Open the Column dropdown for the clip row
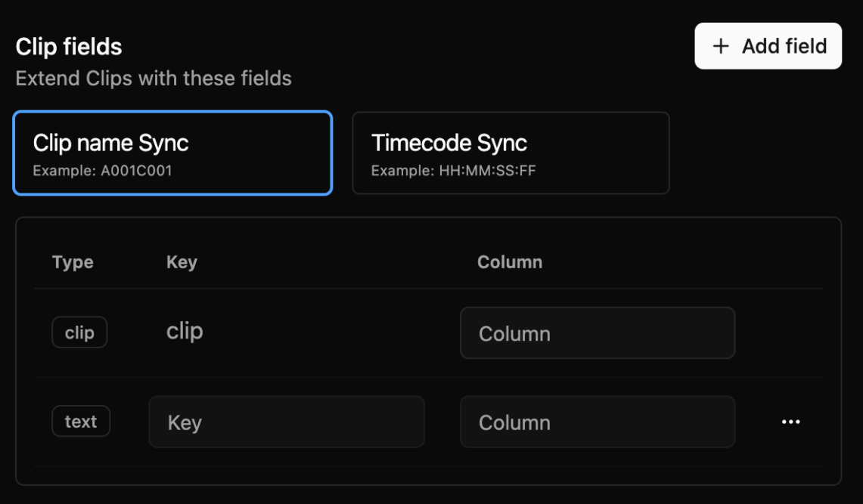 (598, 332)
